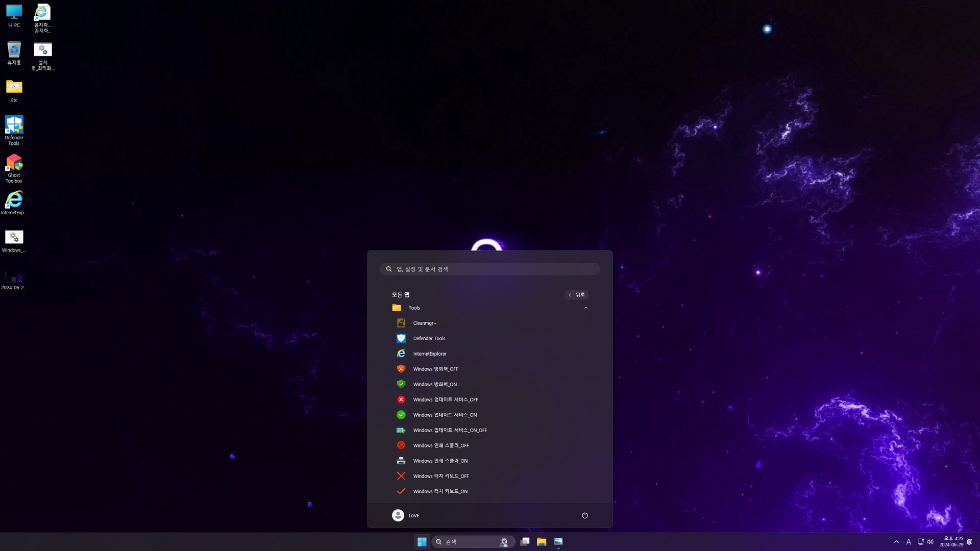Select Windows 인쇄 스풀러_ON entry
980x551 pixels.
[x=440, y=461]
